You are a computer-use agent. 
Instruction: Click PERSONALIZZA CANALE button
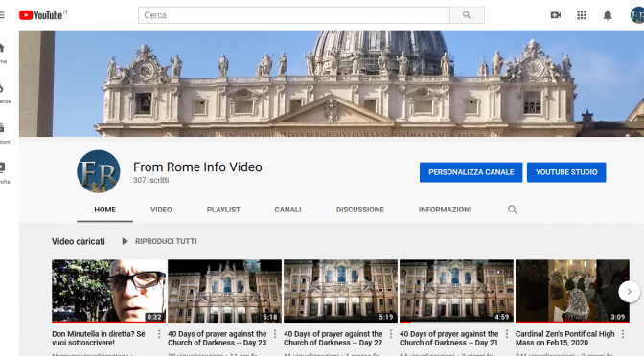[471, 172]
